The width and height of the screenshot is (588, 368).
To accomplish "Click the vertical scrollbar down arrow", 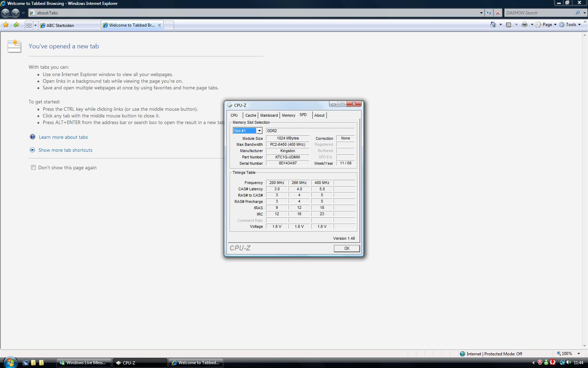I will tap(585, 346).
